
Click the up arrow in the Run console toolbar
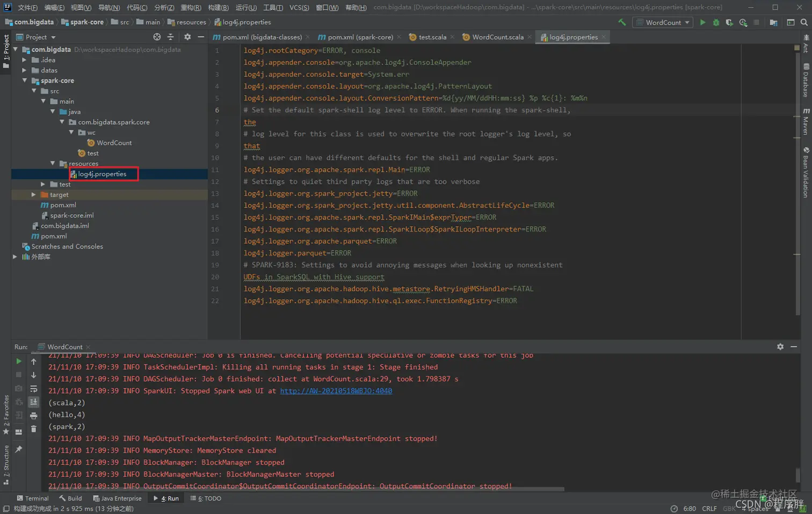click(x=33, y=361)
